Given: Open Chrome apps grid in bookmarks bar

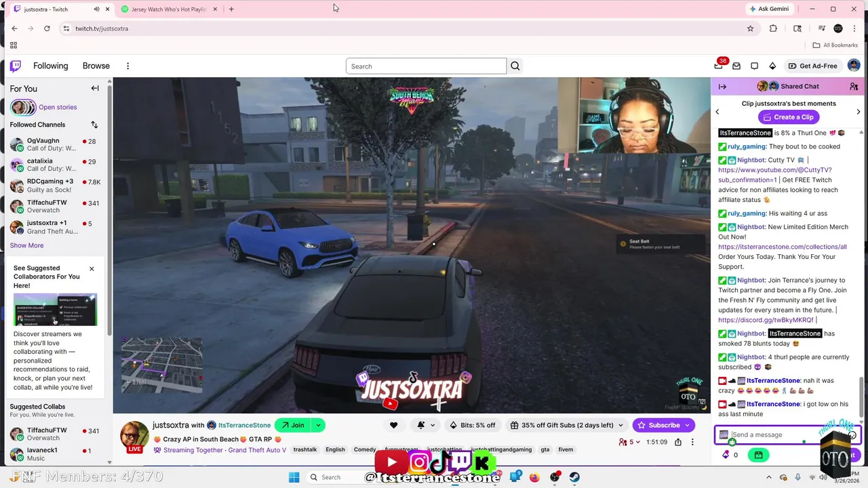Looking at the screenshot, I should point(14,45).
